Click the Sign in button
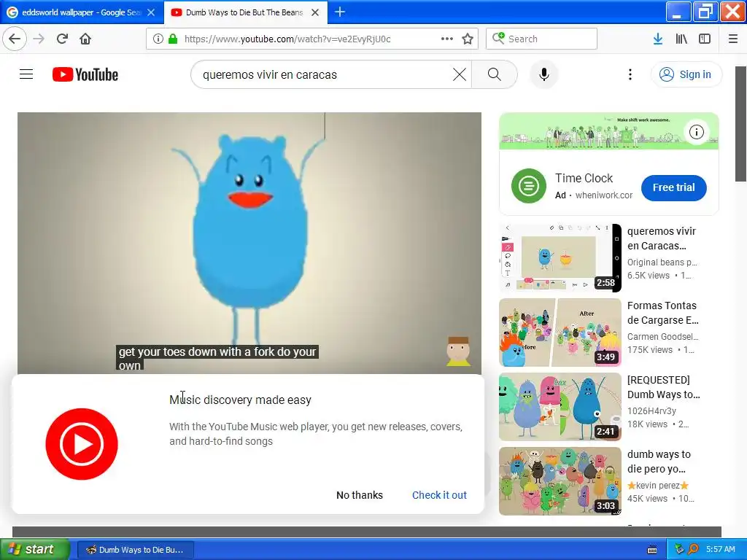Screen dimensions: 747x560 click(x=686, y=74)
